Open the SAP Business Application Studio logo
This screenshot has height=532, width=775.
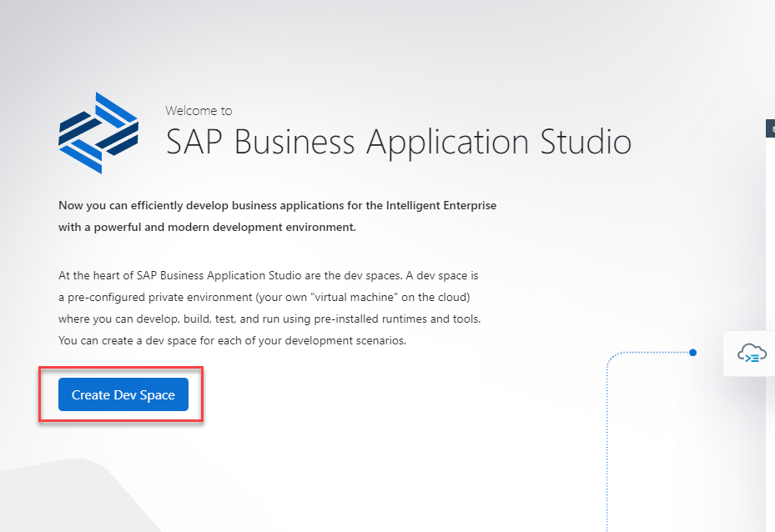coord(98,132)
